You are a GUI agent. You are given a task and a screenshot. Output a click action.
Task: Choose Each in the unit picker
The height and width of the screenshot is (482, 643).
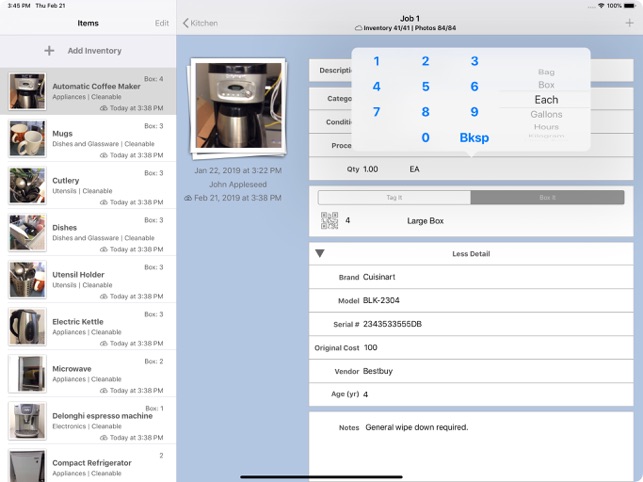coord(546,100)
